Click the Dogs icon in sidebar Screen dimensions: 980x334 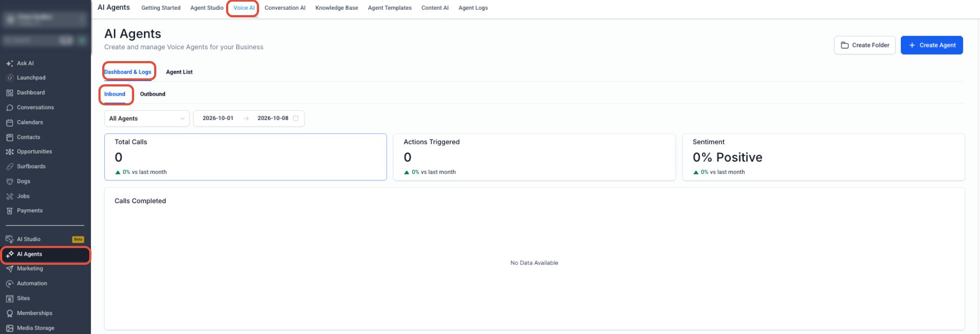click(10, 182)
